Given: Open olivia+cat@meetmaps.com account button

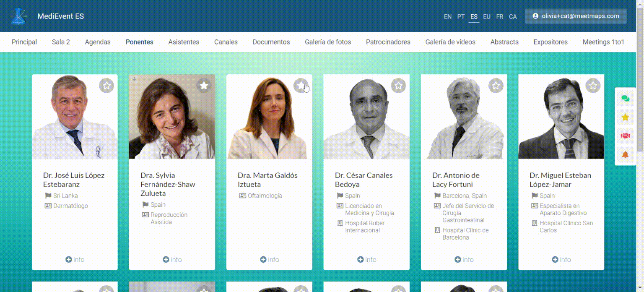Looking at the screenshot, I should click(576, 16).
